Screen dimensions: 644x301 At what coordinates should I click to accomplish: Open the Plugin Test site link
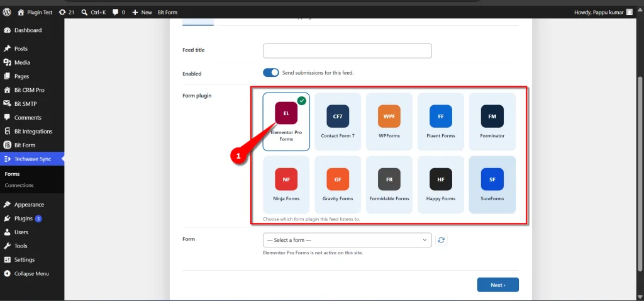tap(35, 13)
